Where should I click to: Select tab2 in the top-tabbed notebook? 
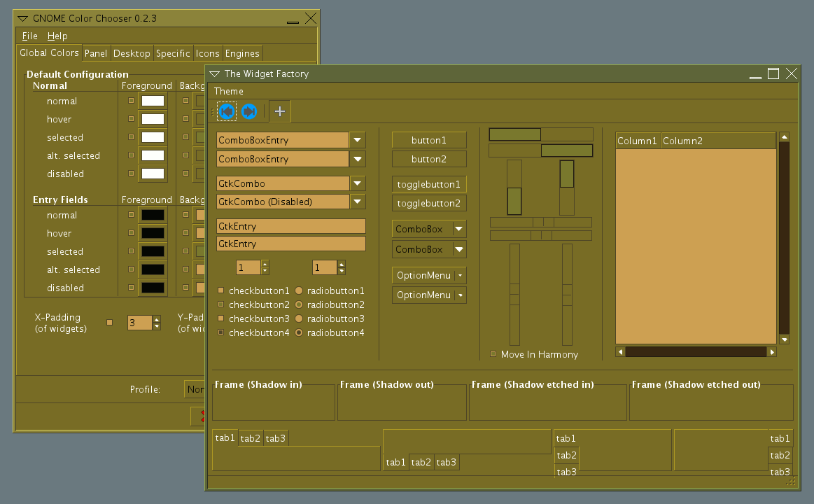click(x=251, y=439)
